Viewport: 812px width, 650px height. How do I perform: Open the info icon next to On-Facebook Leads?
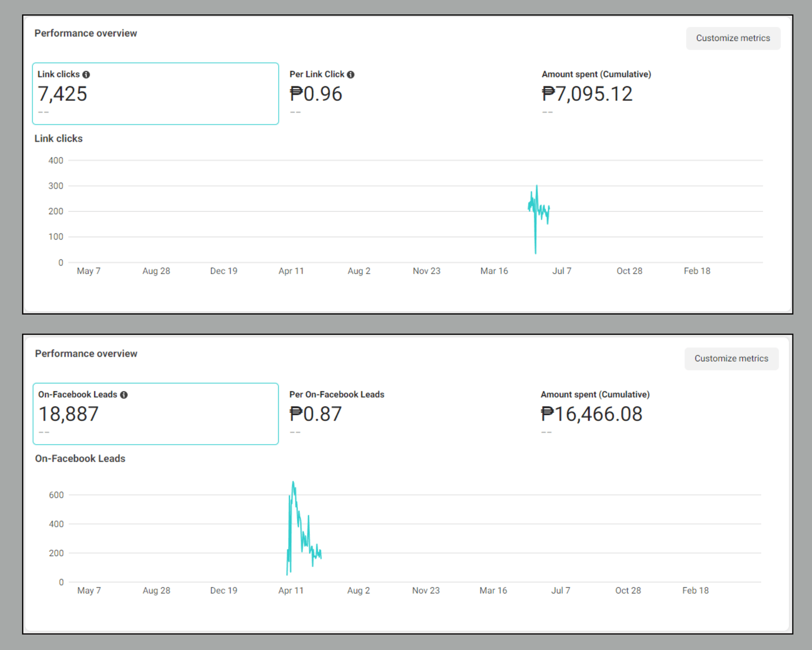tap(124, 395)
